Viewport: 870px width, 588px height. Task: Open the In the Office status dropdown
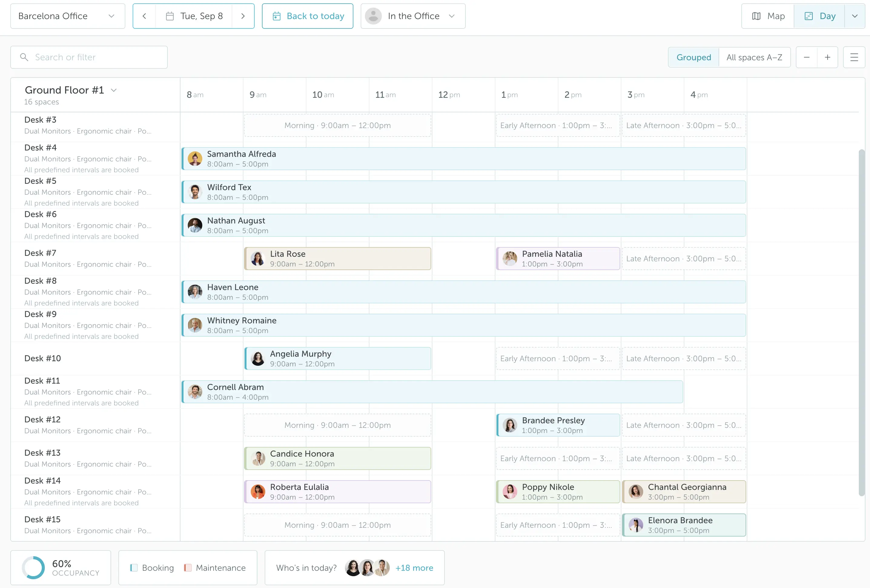coord(413,16)
